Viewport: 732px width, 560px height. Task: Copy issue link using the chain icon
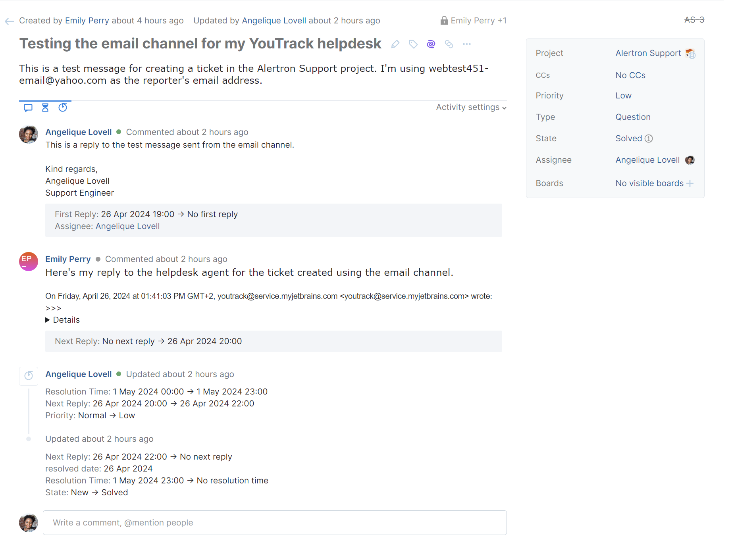449,44
